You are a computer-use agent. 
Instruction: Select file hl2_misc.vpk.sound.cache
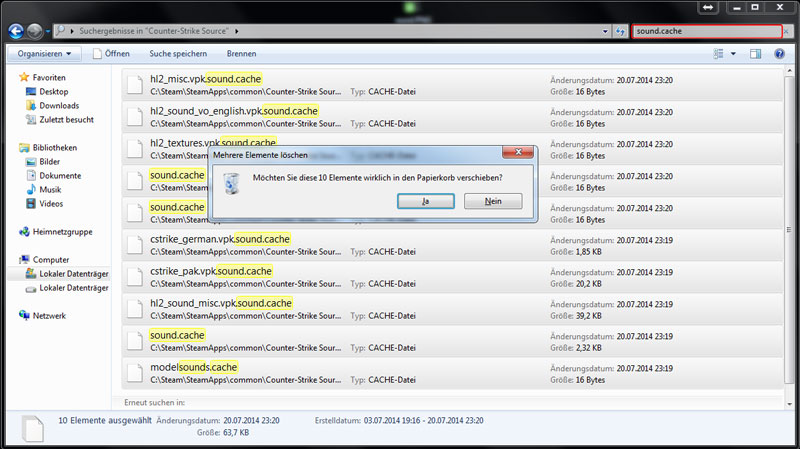(x=452, y=85)
